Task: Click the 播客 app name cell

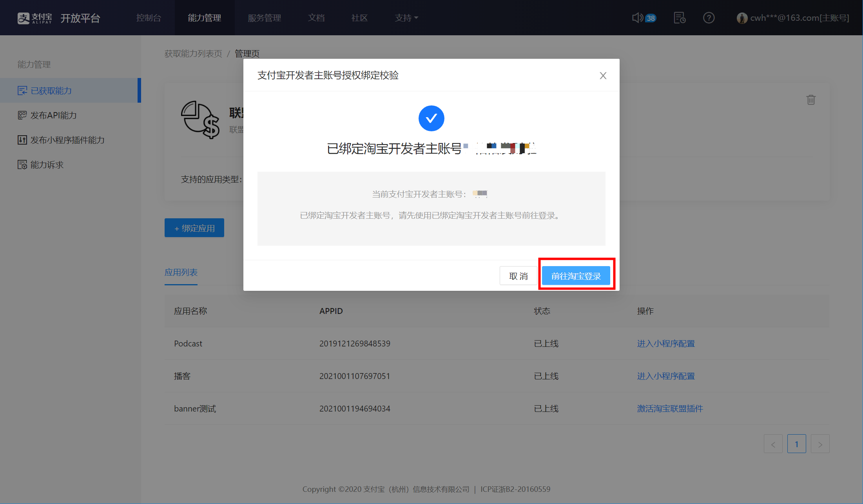Action: tap(182, 376)
